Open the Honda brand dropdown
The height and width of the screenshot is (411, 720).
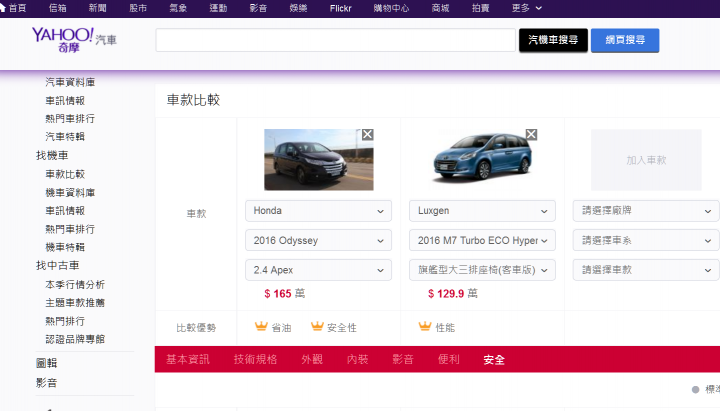pos(318,211)
